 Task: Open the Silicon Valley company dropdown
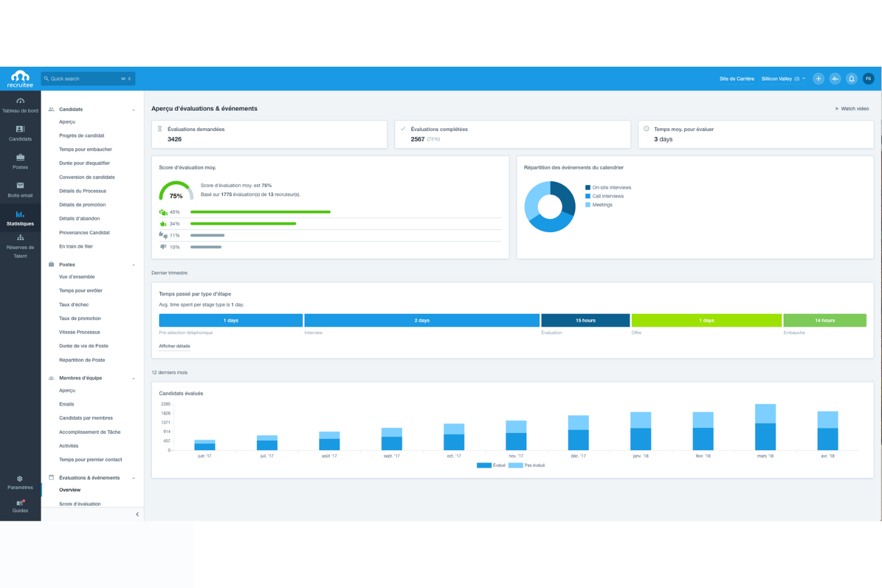tap(782, 79)
